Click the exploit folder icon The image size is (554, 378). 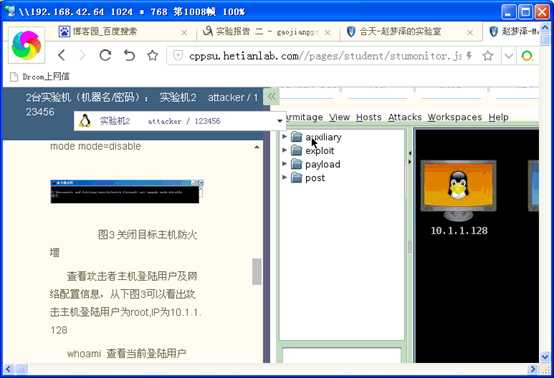[x=296, y=150]
